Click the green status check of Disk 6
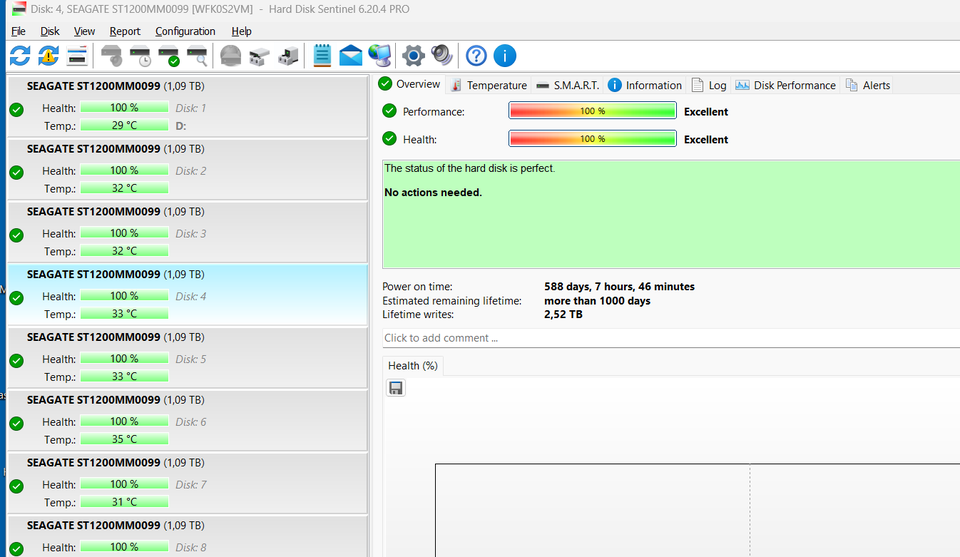Image resolution: width=960 pixels, height=557 pixels. pyautogui.click(x=17, y=424)
